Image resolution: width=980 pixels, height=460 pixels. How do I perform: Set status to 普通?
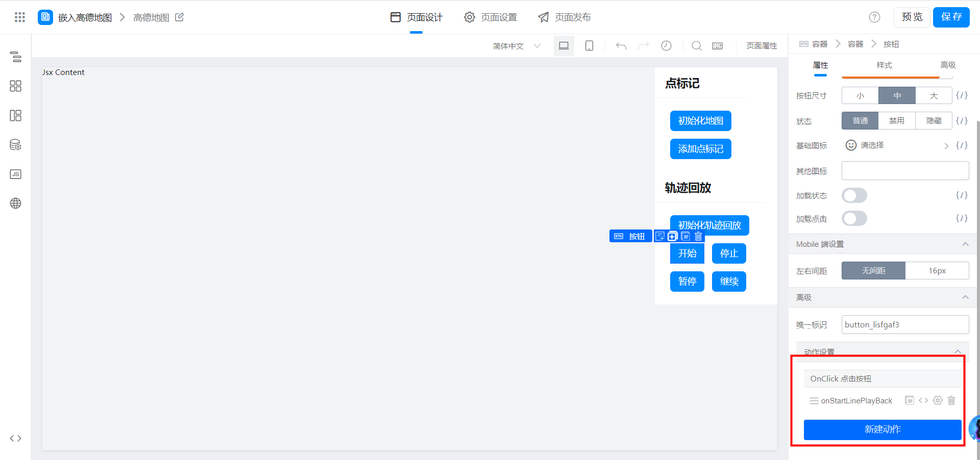(860, 121)
